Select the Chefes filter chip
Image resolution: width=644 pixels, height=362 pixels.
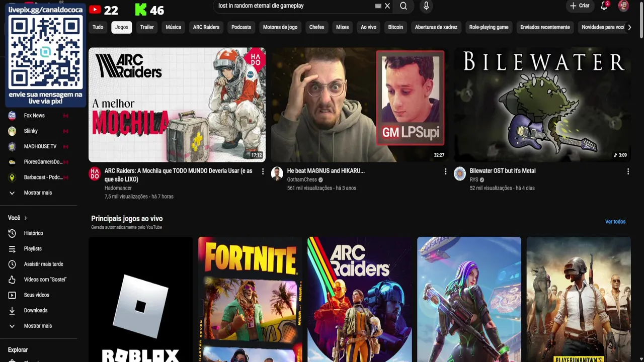coord(316,27)
